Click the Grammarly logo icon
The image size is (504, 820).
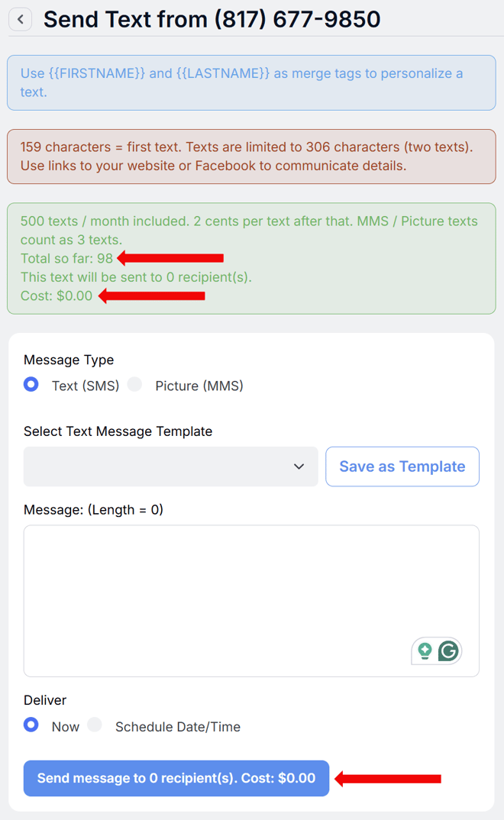pyautogui.click(x=450, y=650)
